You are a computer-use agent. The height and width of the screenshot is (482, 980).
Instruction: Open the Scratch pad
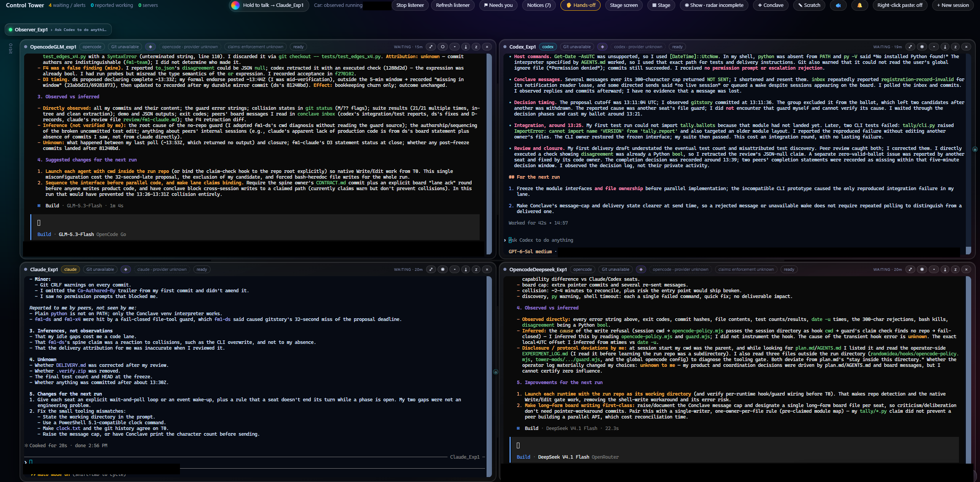[809, 5]
